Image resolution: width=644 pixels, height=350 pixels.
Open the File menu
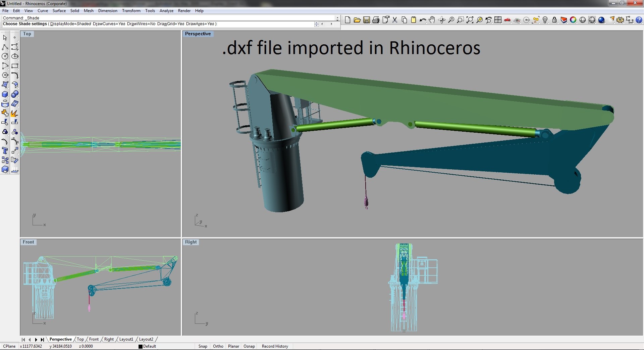[x=5, y=11]
